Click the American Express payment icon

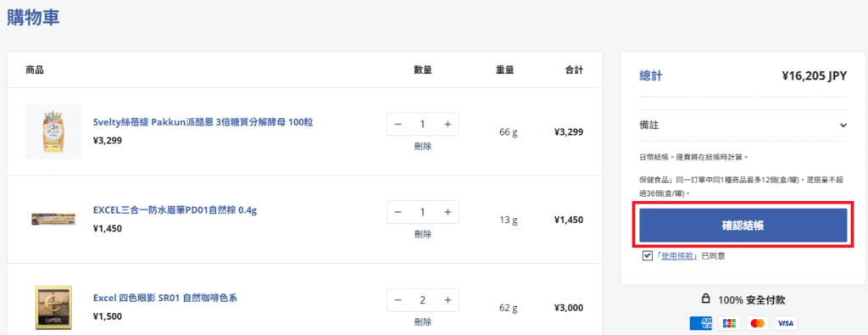click(x=701, y=323)
